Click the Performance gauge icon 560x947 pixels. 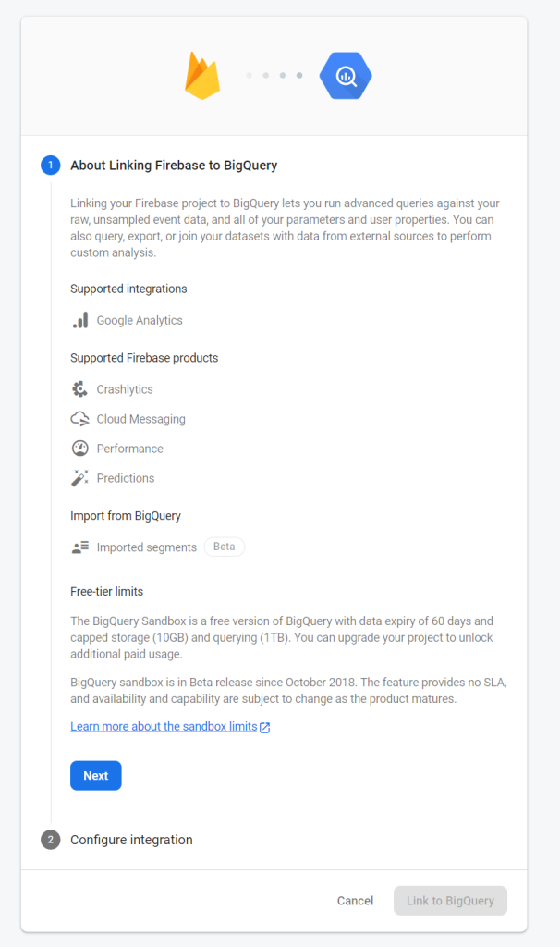tap(80, 449)
